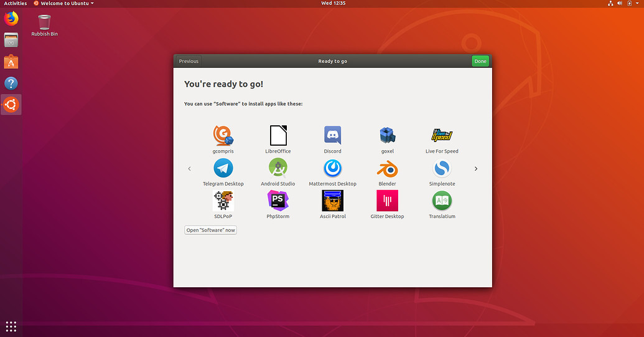Select the Android Studio icon
Image resolution: width=644 pixels, height=337 pixels.
click(x=278, y=169)
